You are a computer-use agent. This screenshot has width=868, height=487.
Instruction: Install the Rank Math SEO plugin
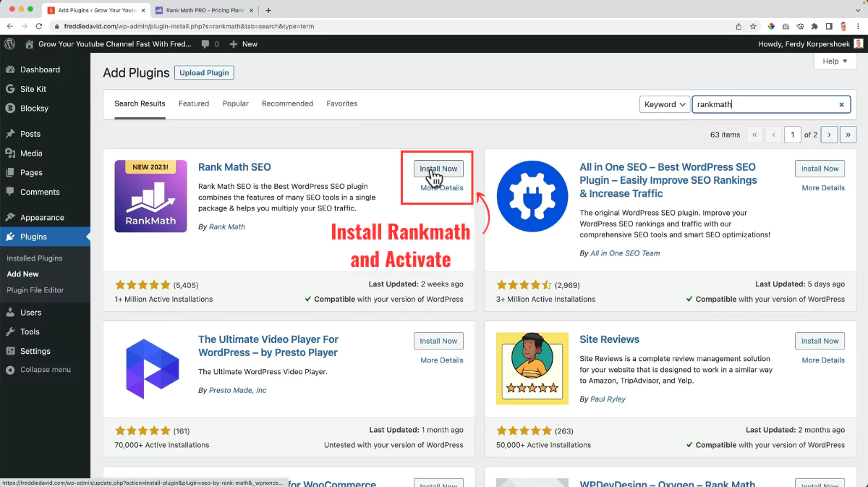pos(438,168)
